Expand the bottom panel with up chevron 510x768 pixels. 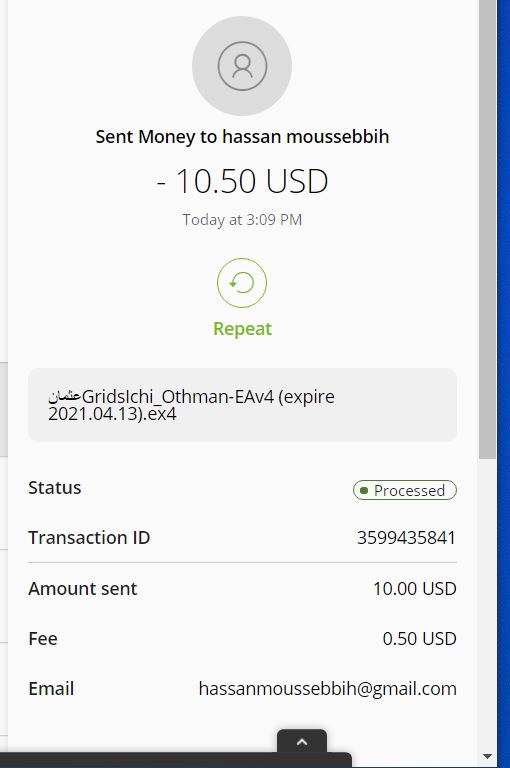tap(302, 742)
